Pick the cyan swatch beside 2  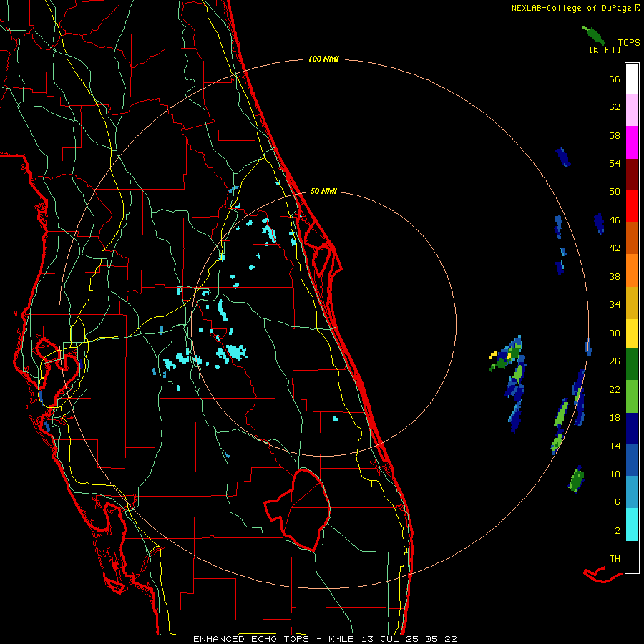(x=632, y=525)
